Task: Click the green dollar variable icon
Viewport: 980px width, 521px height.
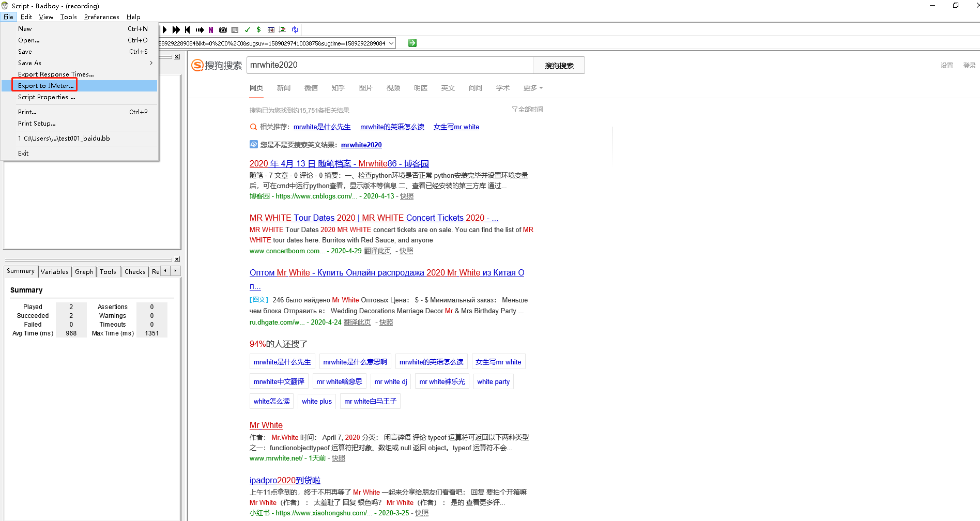Action: coord(258,30)
